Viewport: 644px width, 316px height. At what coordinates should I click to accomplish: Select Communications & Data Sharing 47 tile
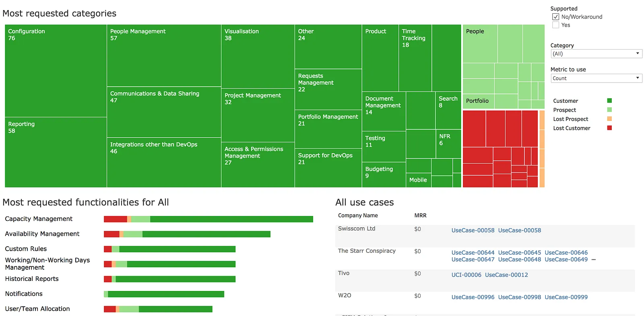coord(164,112)
